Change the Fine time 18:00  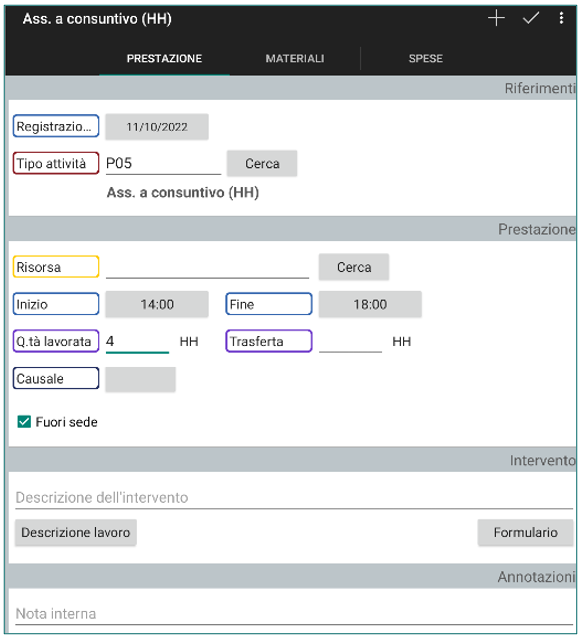pyautogui.click(x=370, y=304)
